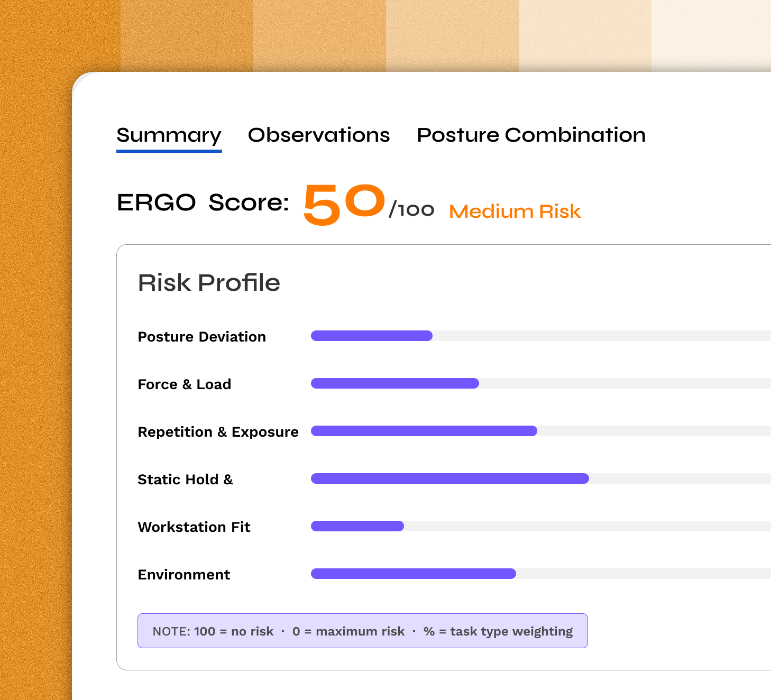Click the Static Hold bar

[x=541, y=478]
